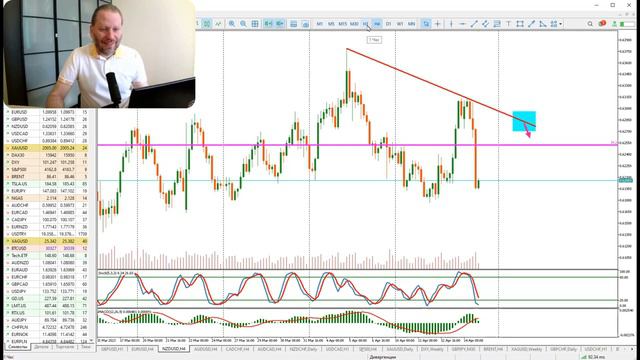The width and height of the screenshot is (640, 360).
Task: Switch to the D1 timeframe
Action: [389, 24]
